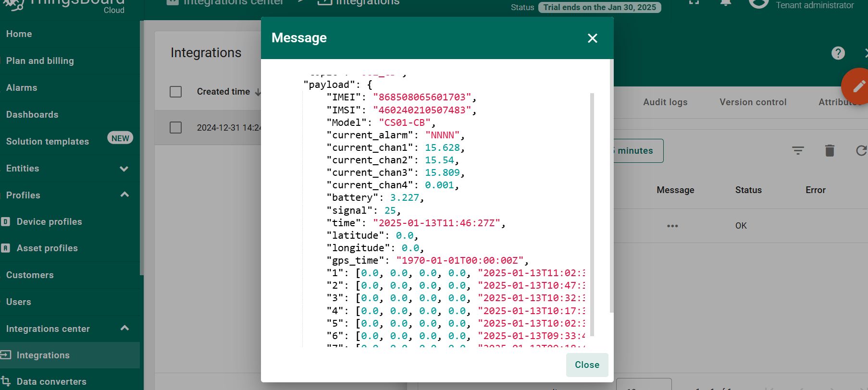This screenshot has width=868, height=390.
Task: Collapse the Profiles section chevron
Action: tap(124, 195)
